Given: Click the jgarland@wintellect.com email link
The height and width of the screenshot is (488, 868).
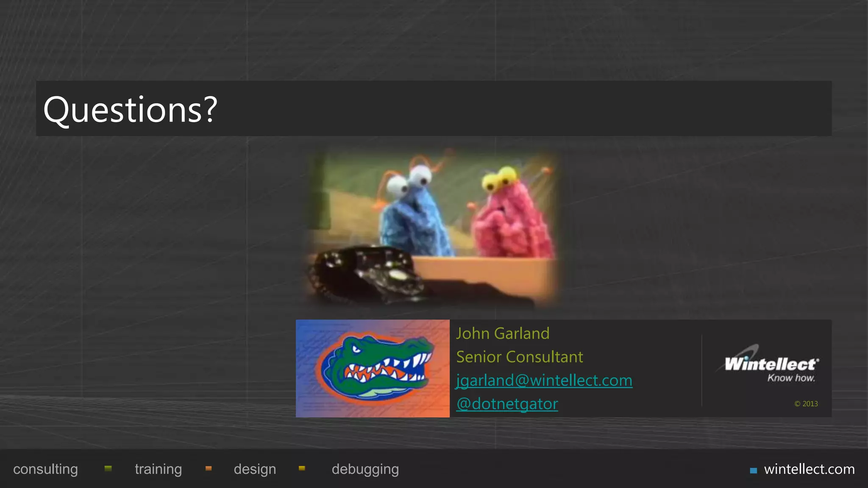Looking at the screenshot, I should pyautogui.click(x=544, y=380).
